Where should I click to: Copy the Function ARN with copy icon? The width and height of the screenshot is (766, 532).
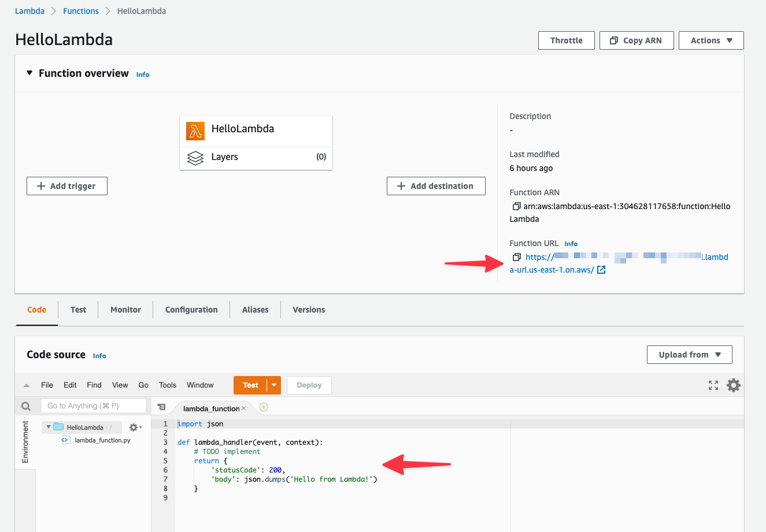coord(516,206)
